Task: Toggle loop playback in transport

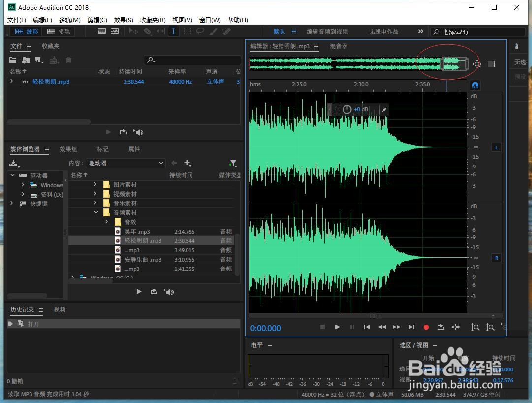Action: [441, 327]
